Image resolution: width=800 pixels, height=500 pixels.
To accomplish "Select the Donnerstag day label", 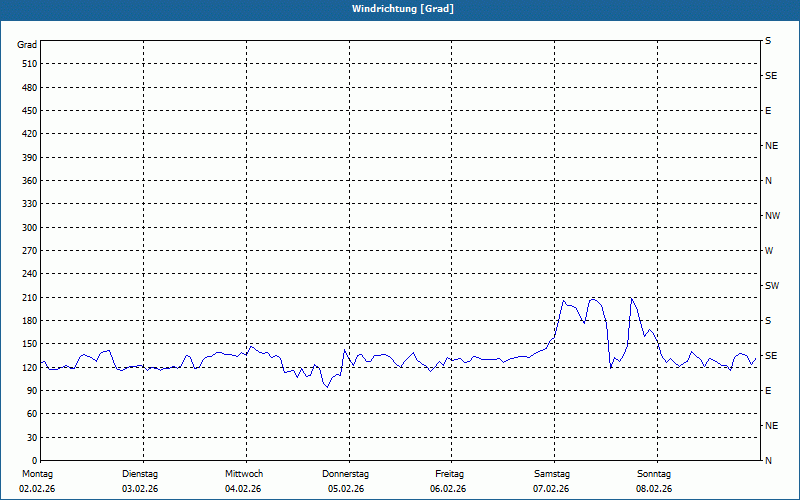I will (x=346, y=474).
